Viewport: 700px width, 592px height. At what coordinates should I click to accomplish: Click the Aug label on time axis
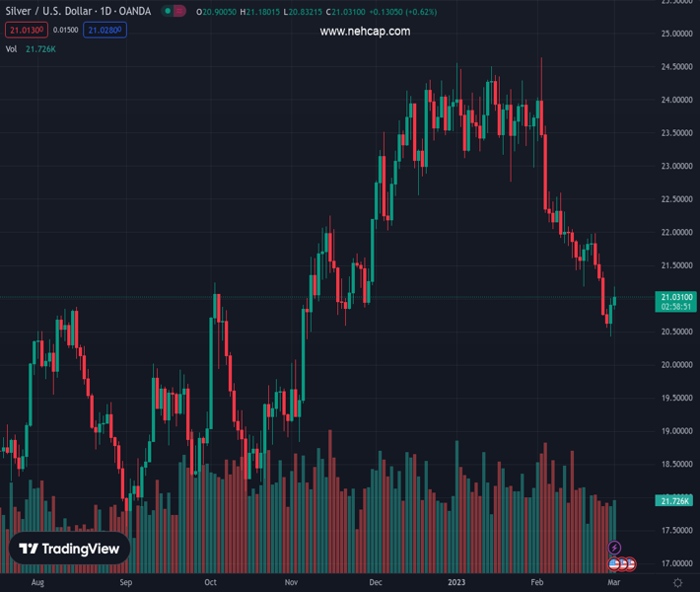[37, 583]
